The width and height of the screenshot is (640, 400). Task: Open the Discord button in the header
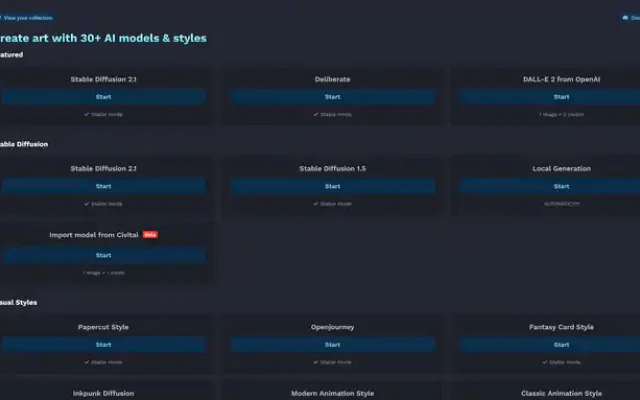631,18
